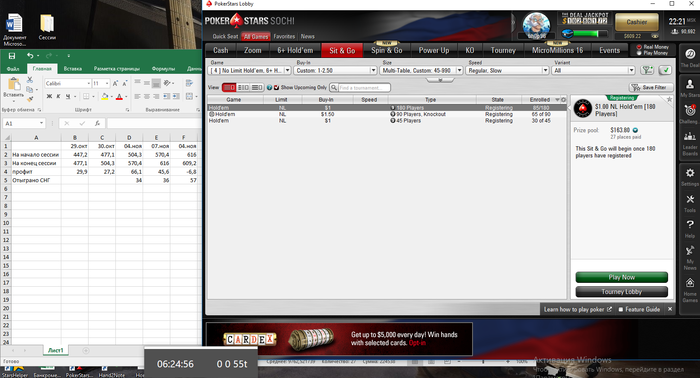Open My Stars in the PokerStars sidebar

click(x=690, y=88)
